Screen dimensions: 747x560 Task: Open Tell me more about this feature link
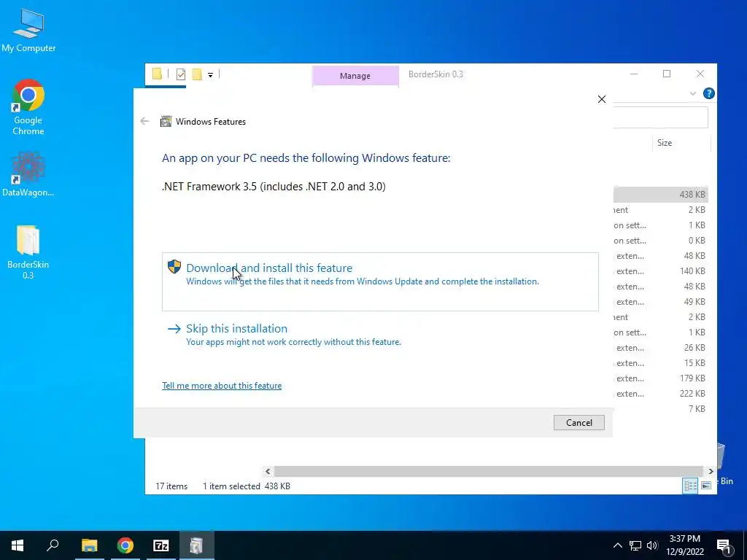[x=222, y=386]
